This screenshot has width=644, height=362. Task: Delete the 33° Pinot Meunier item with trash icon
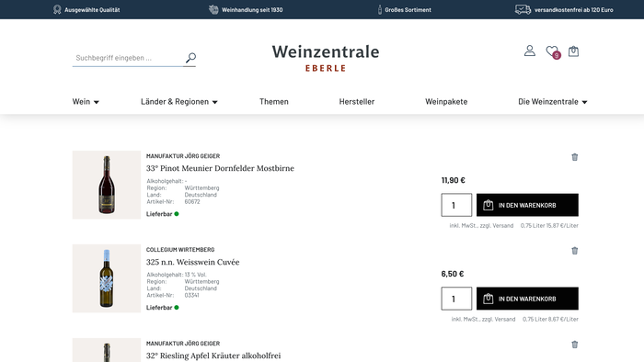[575, 157]
